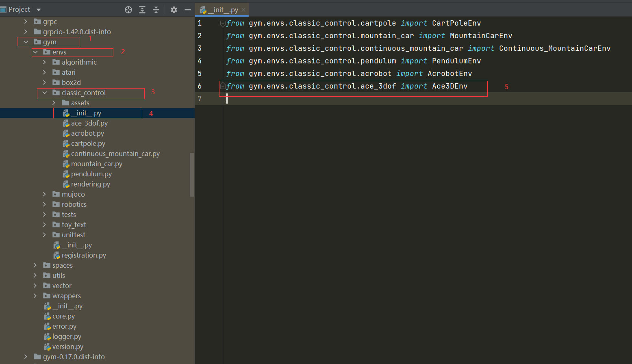Expand the algorithmic folder
Image resolution: width=632 pixels, height=364 pixels.
(x=44, y=62)
